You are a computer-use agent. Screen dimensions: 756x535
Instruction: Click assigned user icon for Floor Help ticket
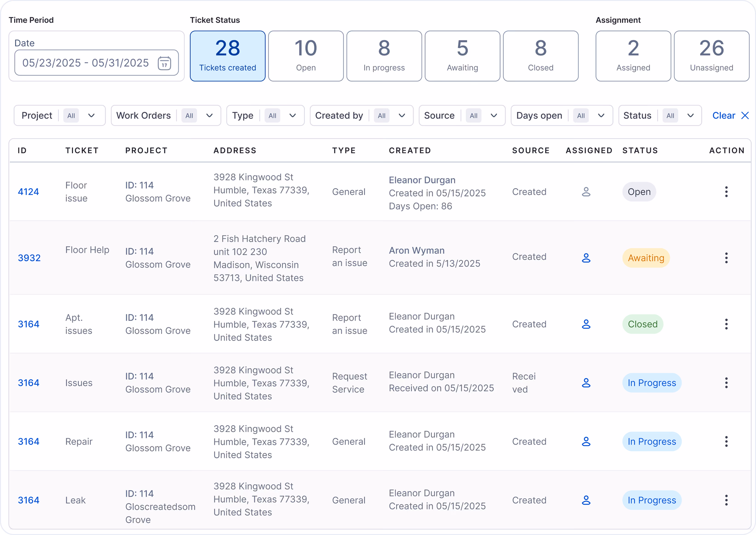(586, 258)
